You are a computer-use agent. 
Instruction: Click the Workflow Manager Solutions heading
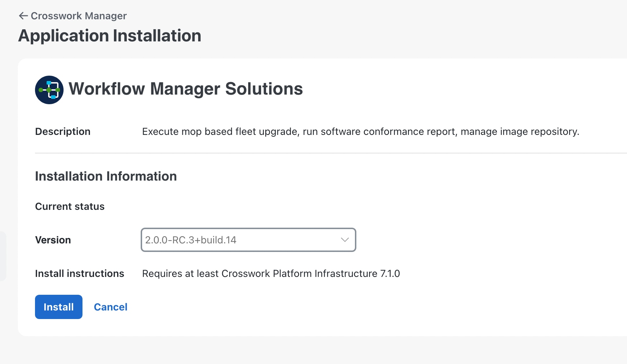click(186, 89)
